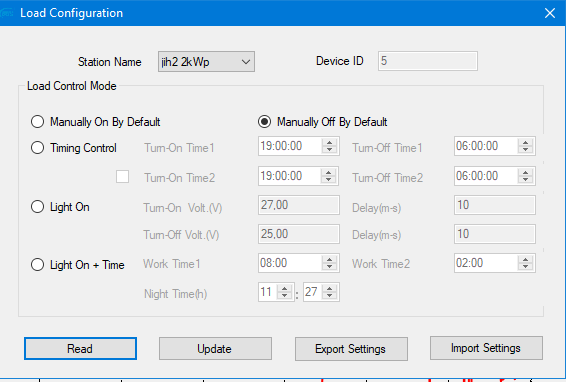Select Light On + Time mode
566x382 pixels.
pos(38,265)
